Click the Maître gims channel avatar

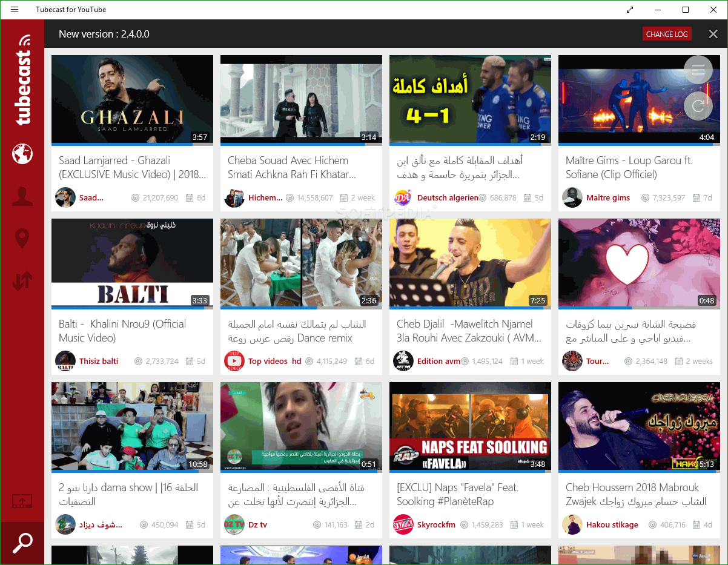572,197
